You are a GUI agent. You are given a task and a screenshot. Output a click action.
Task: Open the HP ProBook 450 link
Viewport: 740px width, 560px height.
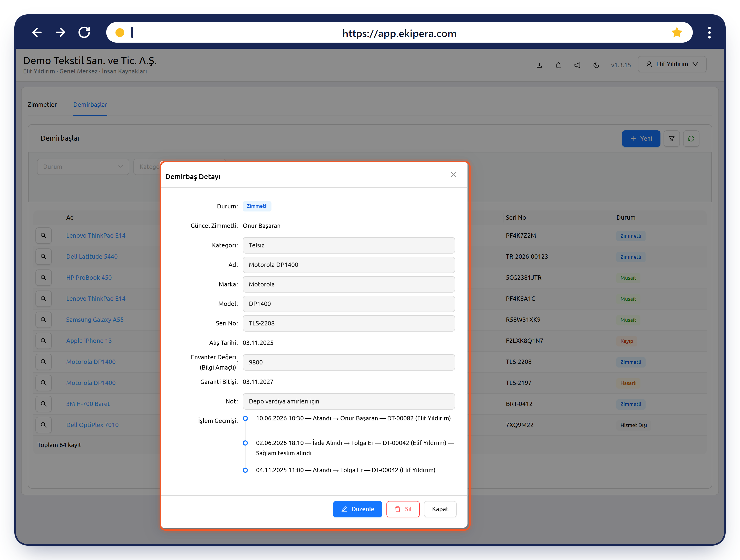(89, 278)
